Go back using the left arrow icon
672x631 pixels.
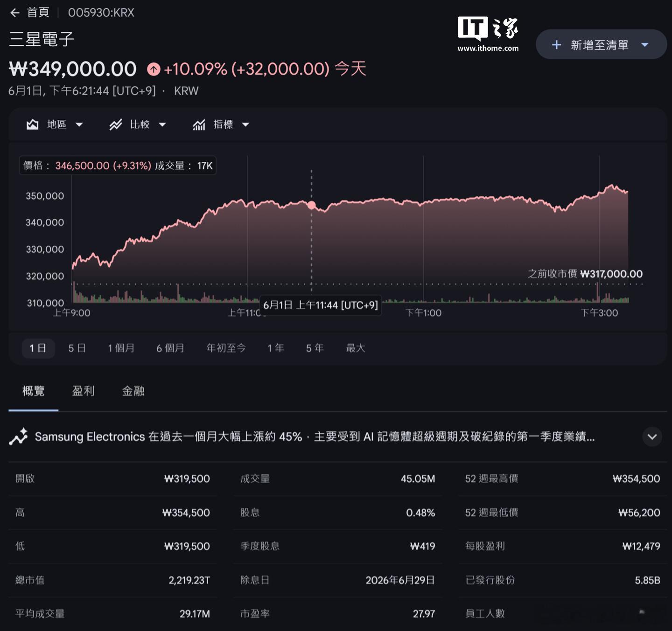(15, 13)
